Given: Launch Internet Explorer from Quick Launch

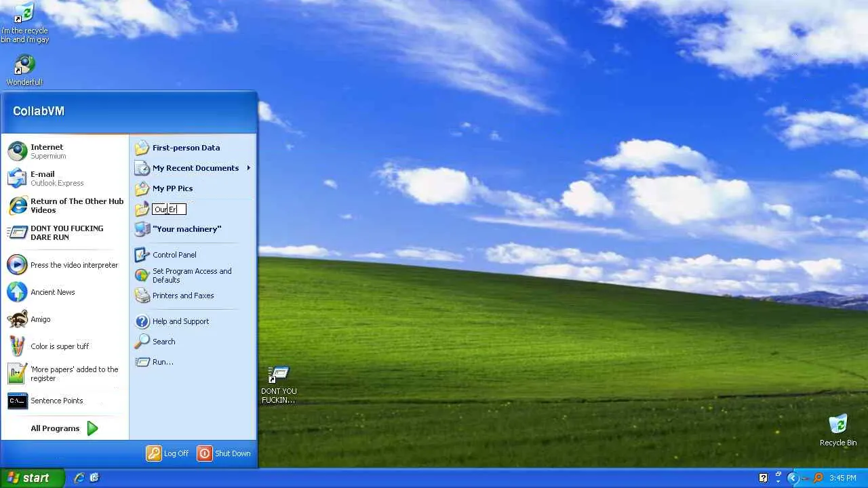Looking at the screenshot, I should coord(79,478).
